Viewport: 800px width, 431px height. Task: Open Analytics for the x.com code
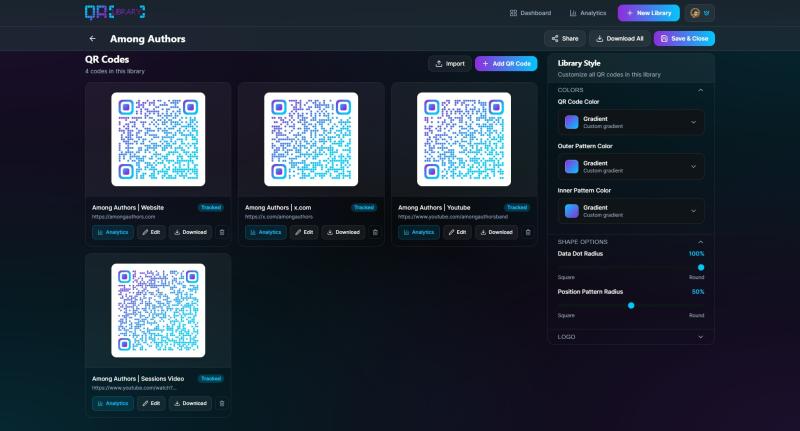point(266,232)
